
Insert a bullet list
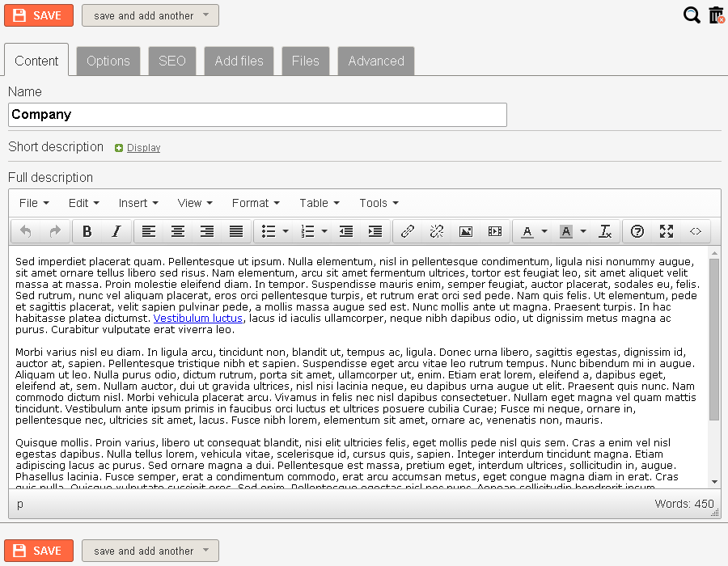tap(269, 231)
